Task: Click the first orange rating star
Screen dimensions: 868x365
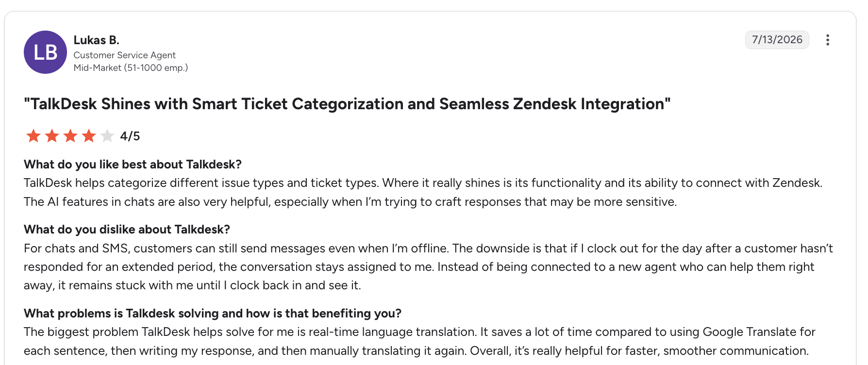Action: click(x=33, y=136)
